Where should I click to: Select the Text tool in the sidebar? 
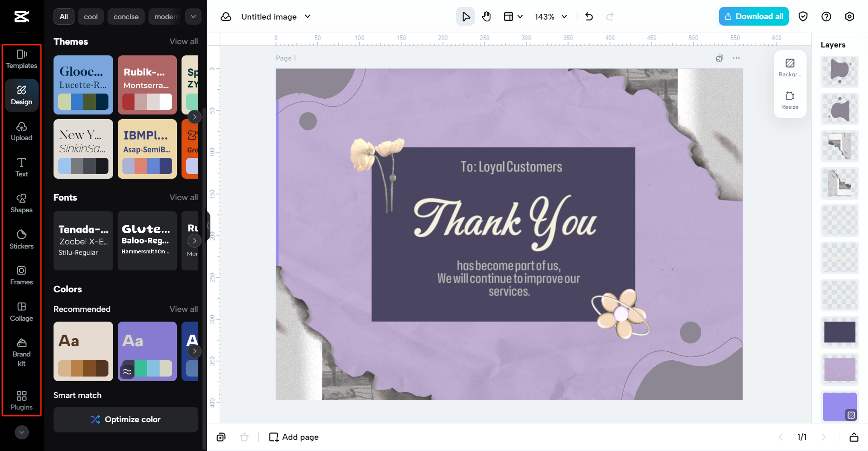coord(21,168)
